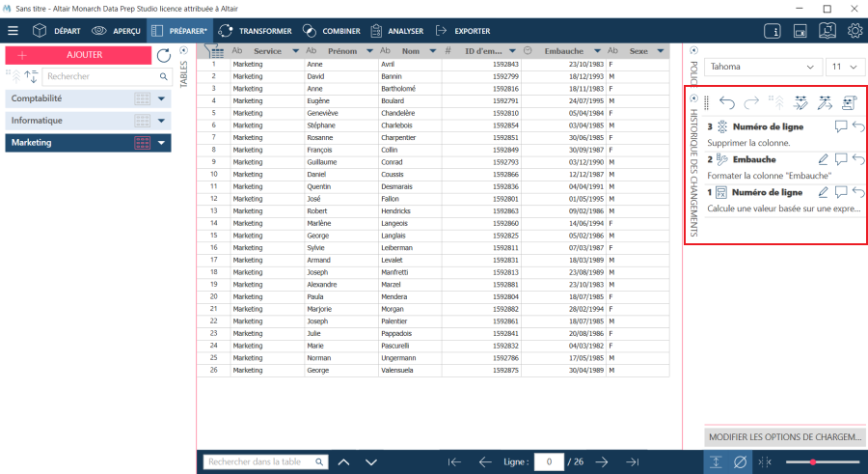
Task: Open the change history script icon
Action: [x=849, y=102]
